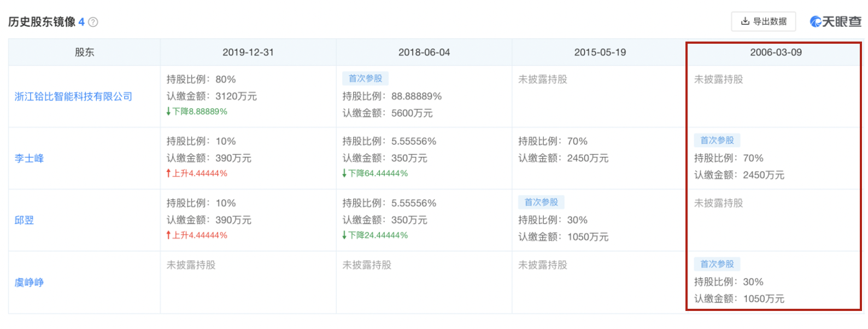Select the 2006-03-09 column header

click(x=775, y=52)
